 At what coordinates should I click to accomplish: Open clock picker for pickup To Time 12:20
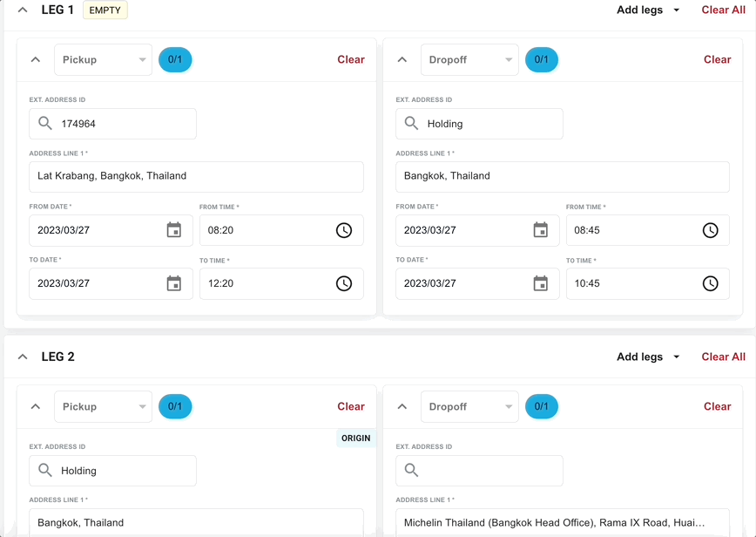click(344, 283)
